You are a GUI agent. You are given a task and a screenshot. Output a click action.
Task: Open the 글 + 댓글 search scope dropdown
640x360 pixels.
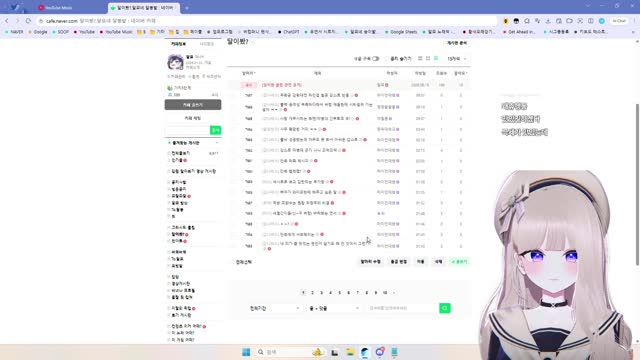pos(334,308)
